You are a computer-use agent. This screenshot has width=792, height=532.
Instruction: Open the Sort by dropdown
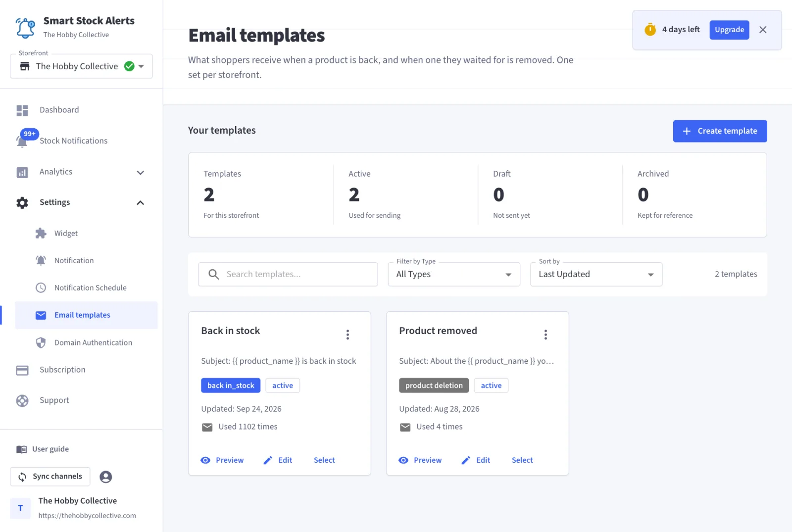pos(596,275)
